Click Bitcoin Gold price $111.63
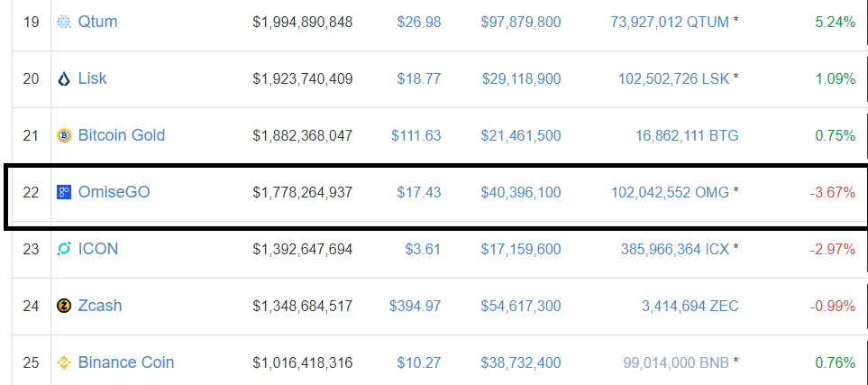This screenshot has width=868, height=385. 416,136
